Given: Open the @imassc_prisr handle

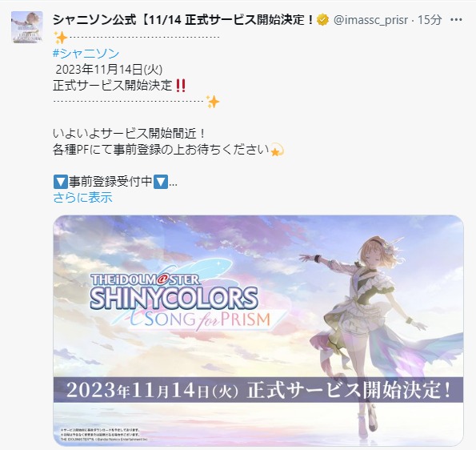Looking at the screenshot, I should pyautogui.click(x=370, y=20).
